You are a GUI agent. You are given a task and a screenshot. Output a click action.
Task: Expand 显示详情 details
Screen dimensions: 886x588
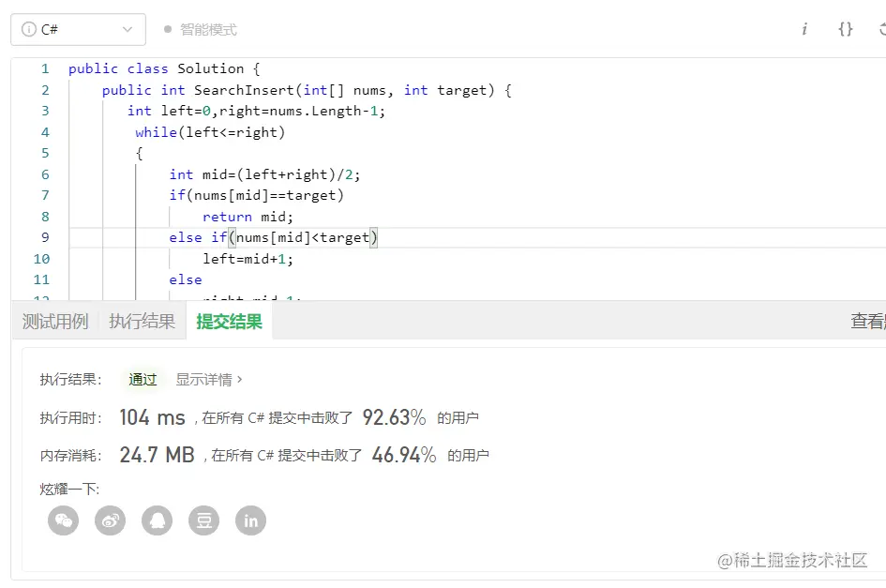[209, 380]
